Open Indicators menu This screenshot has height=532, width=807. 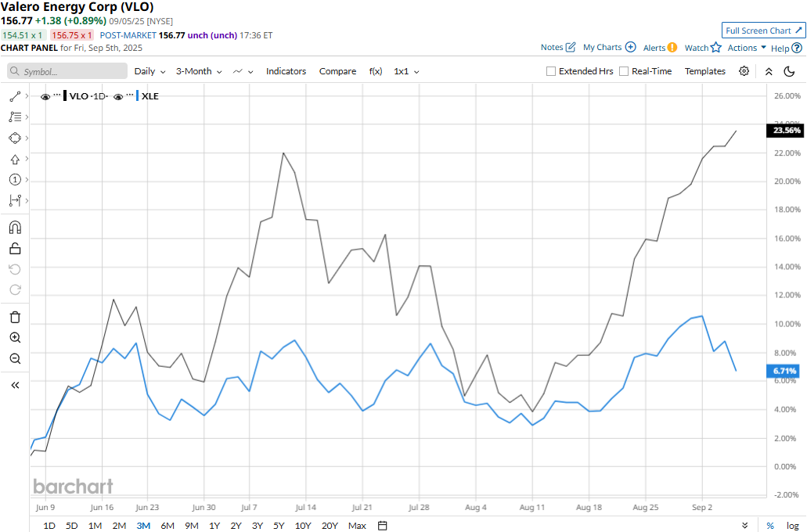tap(286, 71)
